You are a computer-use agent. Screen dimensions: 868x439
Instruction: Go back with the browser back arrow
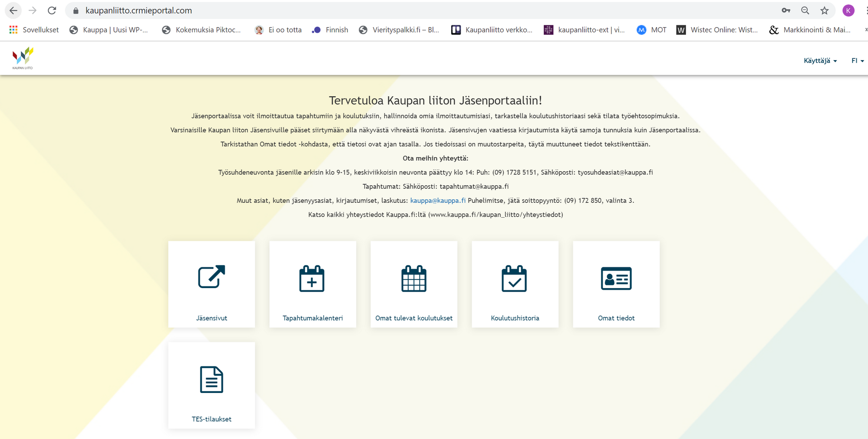click(x=13, y=10)
